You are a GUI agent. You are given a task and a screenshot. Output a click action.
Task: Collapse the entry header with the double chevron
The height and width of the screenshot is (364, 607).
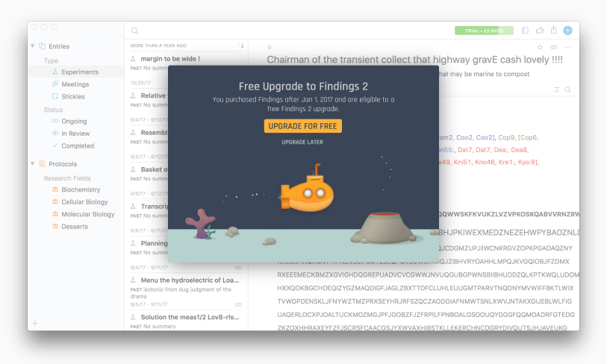270,47
